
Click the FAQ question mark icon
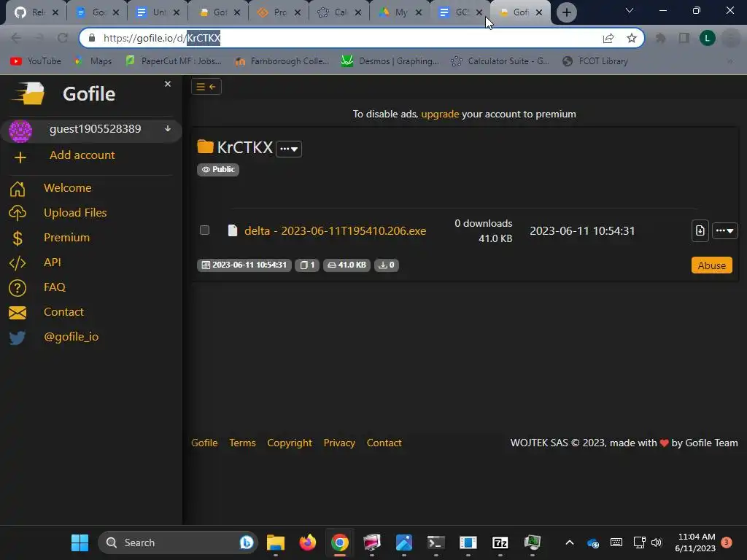(x=18, y=287)
